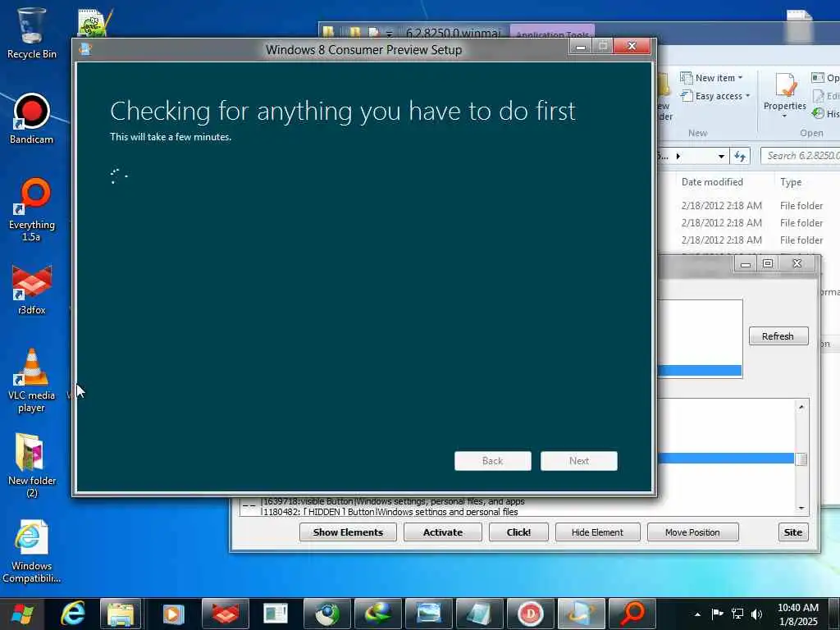
Task: Sort by Type column header in Explorer
Action: (x=791, y=182)
